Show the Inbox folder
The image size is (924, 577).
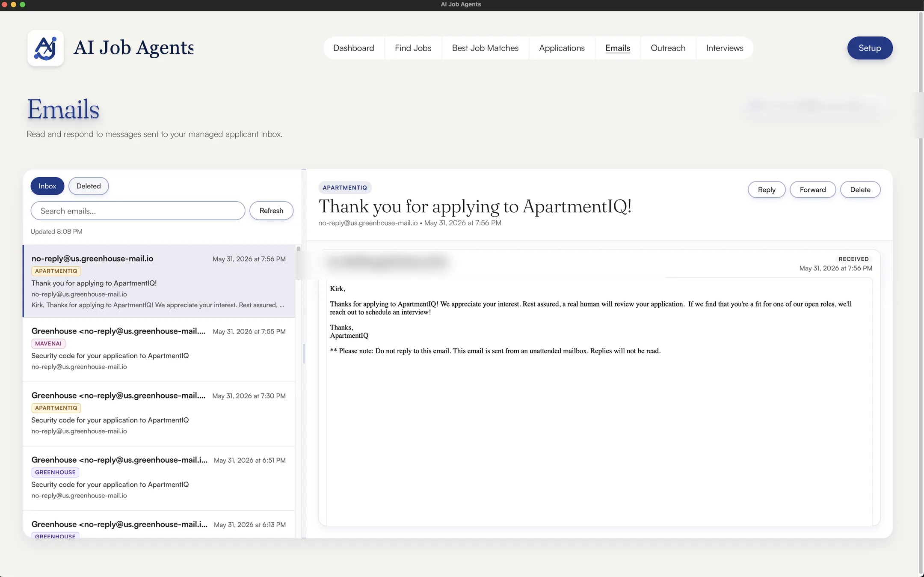coord(47,186)
